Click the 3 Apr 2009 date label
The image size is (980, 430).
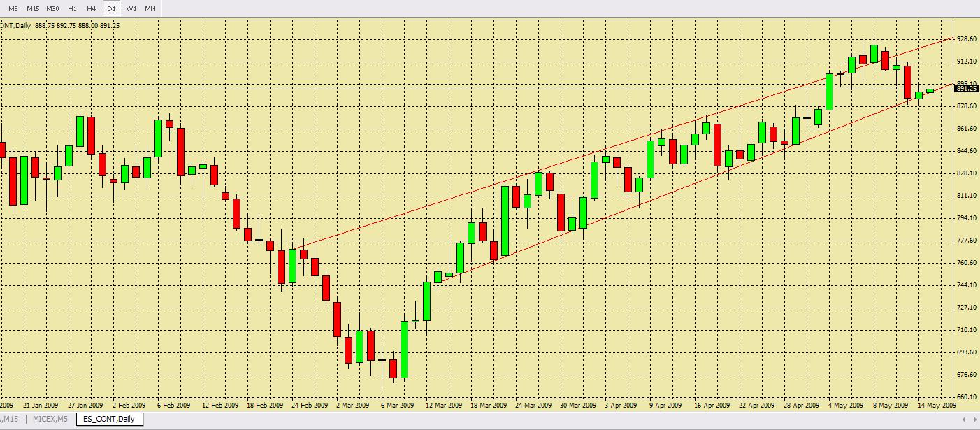point(621,405)
